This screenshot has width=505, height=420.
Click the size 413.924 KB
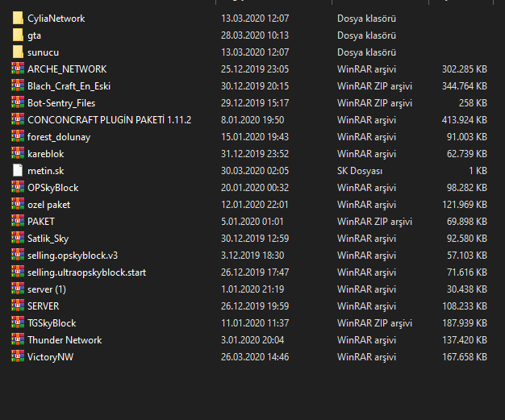(465, 120)
